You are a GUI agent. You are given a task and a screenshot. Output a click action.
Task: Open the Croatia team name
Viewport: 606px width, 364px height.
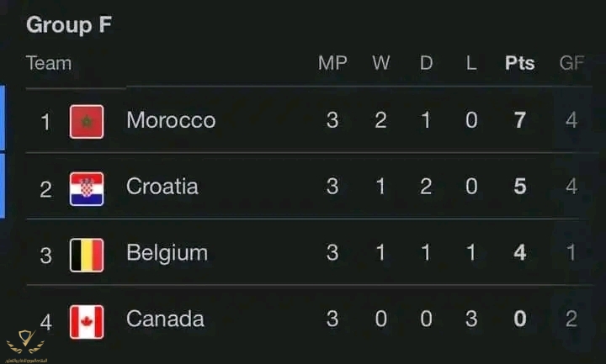point(162,187)
